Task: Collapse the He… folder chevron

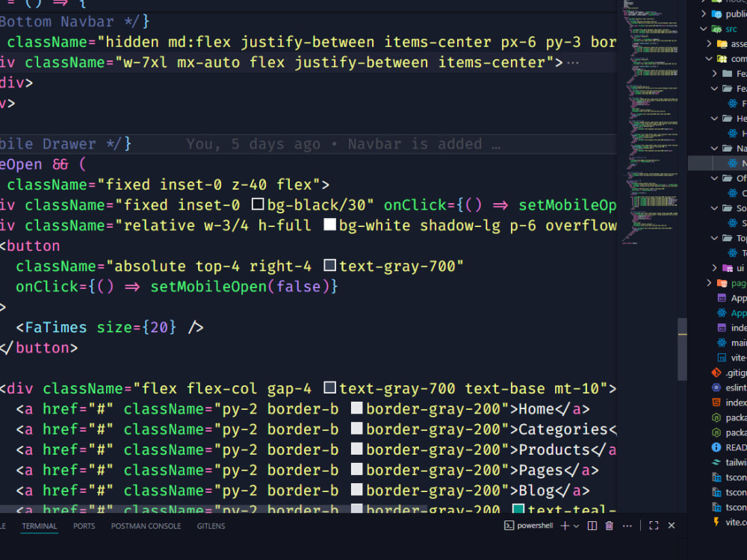Action: click(x=714, y=119)
